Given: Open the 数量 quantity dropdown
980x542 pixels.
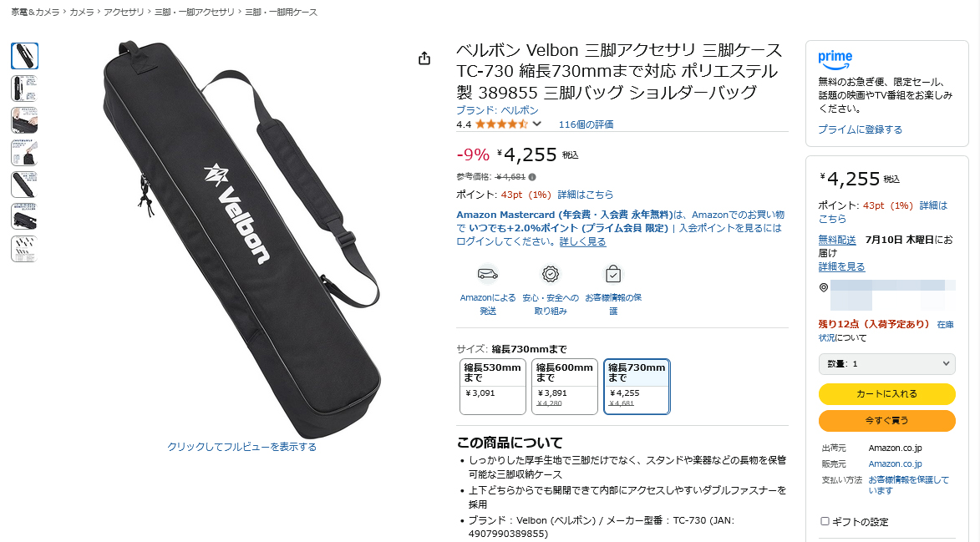Looking at the screenshot, I should (x=887, y=363).
